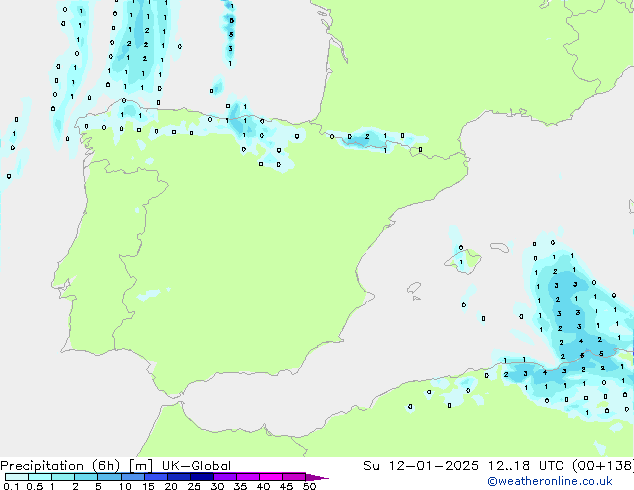This screenshot has width=634, height=490.
Task: Click the 'UK-Global' model name text
Action: coord(197,466)
